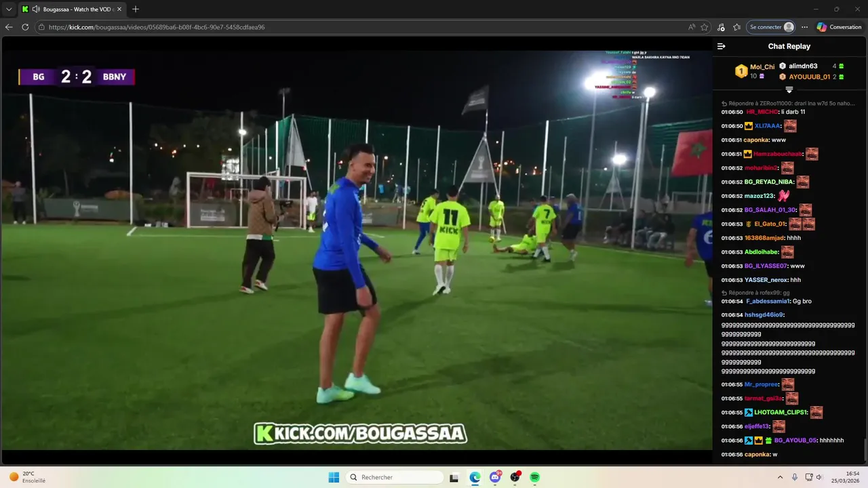This screenshot has width=868, height=488.
Task: Click username tarmat_gsi3a in chat
Action: pos(763,399)
